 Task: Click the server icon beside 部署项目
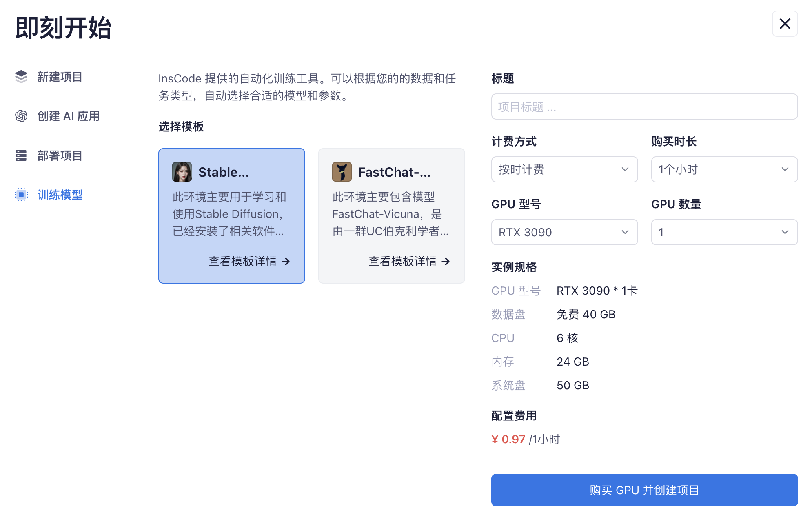21,155
